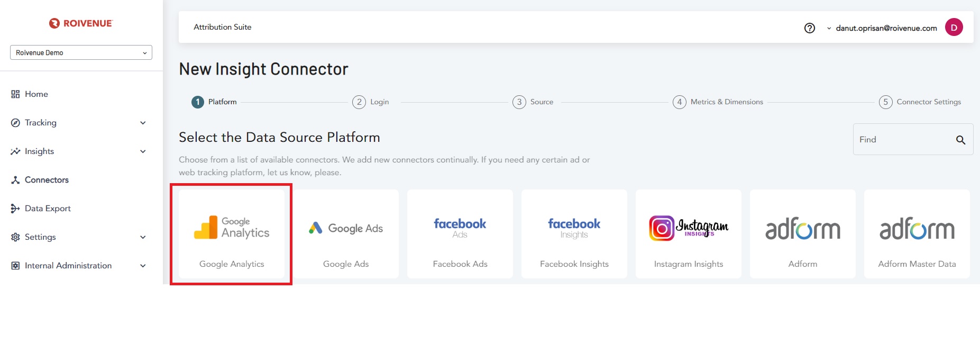
Task: Open the help question mark icon
Action: (810, 28)
